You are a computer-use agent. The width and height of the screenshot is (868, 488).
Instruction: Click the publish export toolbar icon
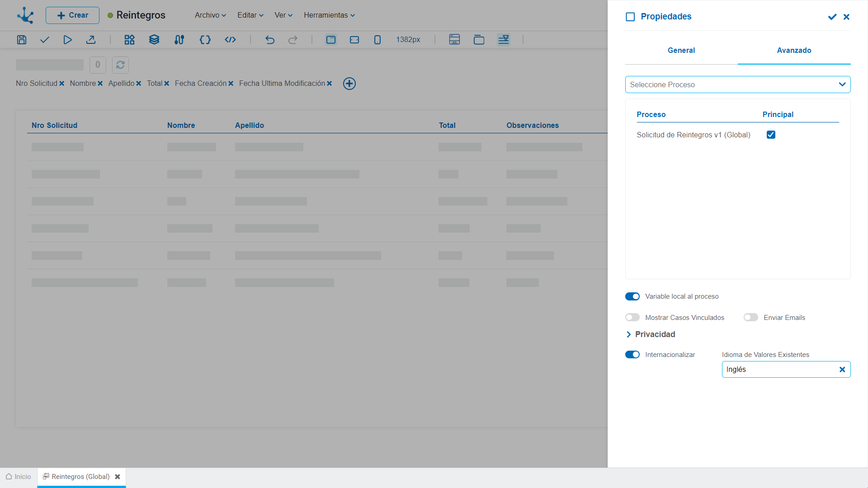pyautogui.click(x=91, y=40)
